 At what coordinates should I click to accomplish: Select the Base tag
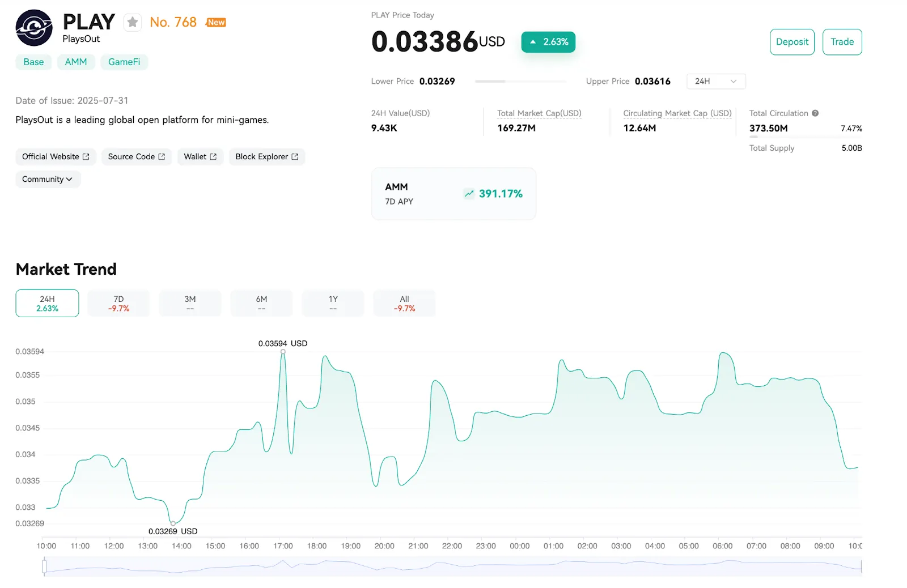tap(33, 62)
